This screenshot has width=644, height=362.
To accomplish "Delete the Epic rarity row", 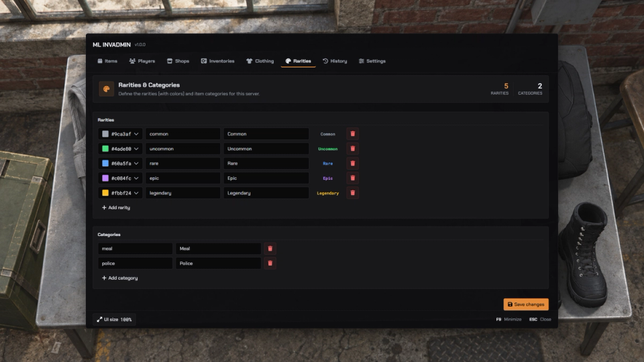I will (352, 178).
